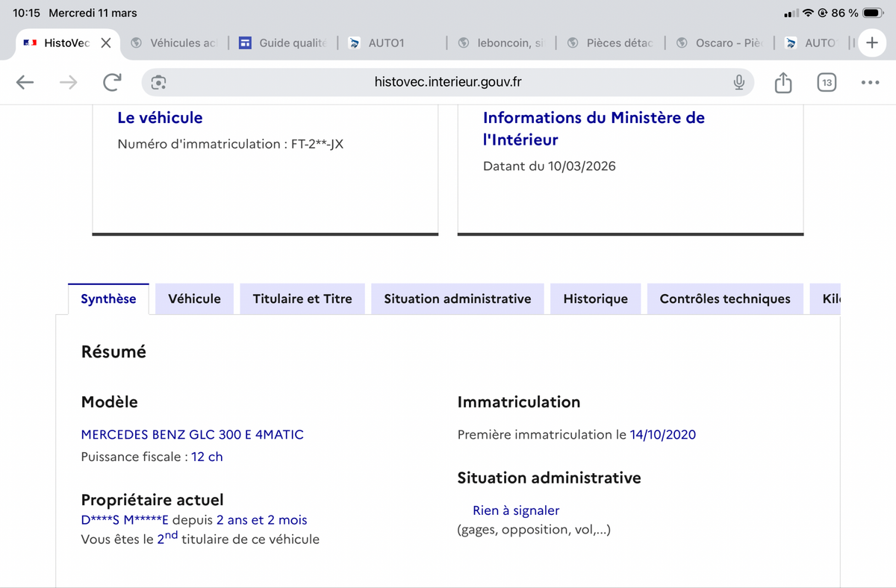Image resolution: width=896 pixels, height=588 pixels.
Task: Select the Situation administrative tab
Action: click(x=457, y=298)
